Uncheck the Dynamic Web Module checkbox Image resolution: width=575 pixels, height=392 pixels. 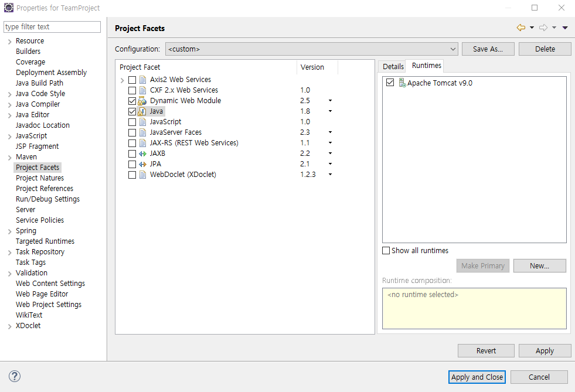[132, 101]
